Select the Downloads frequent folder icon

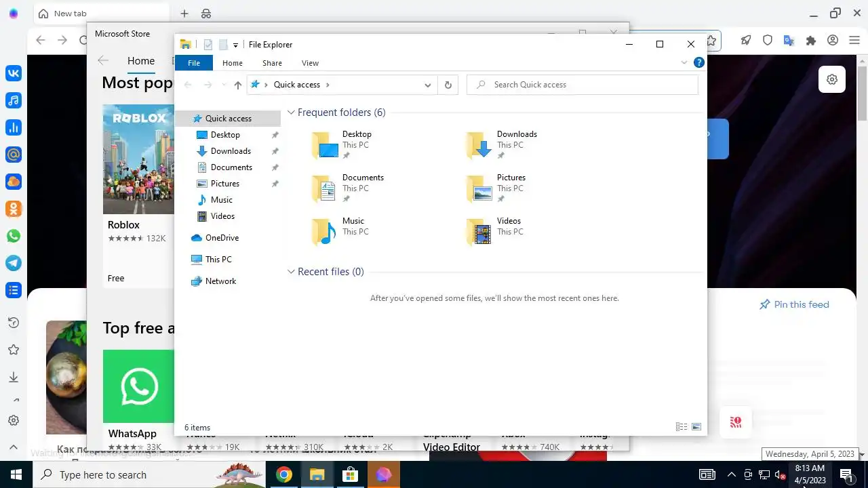point(479,145)
